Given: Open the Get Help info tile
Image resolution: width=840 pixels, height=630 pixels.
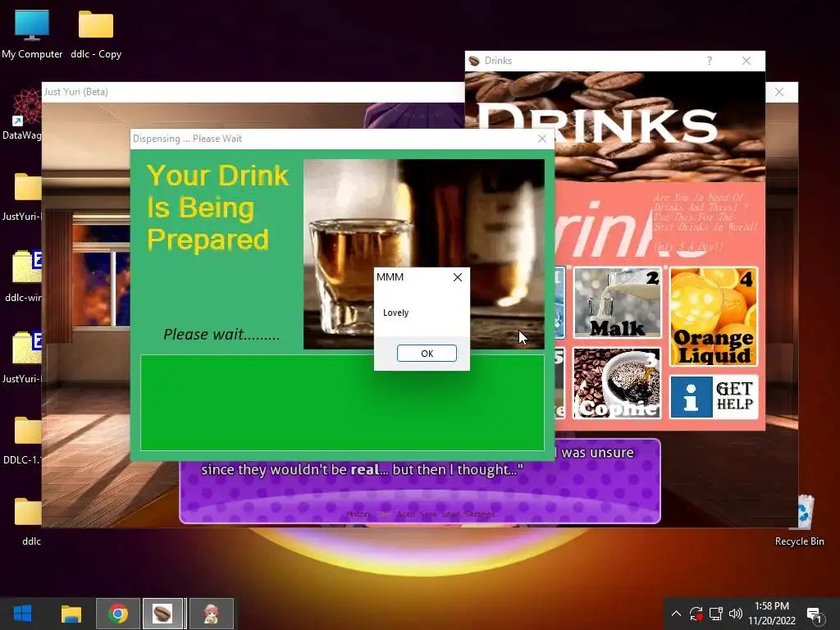Looking at the screenshot, I should tap(714, 397).
